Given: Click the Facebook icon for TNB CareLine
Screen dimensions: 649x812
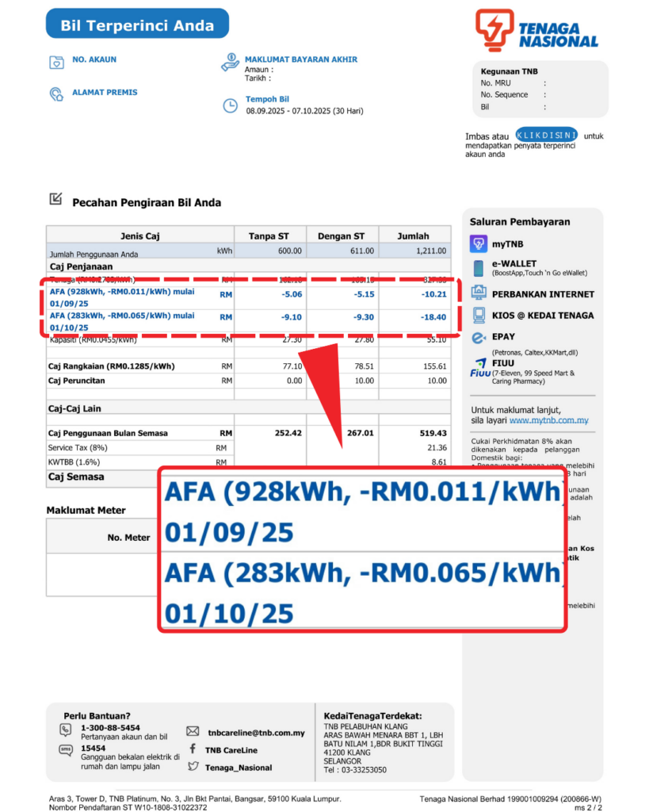Looking at the screenshot, I should [193, 749].
